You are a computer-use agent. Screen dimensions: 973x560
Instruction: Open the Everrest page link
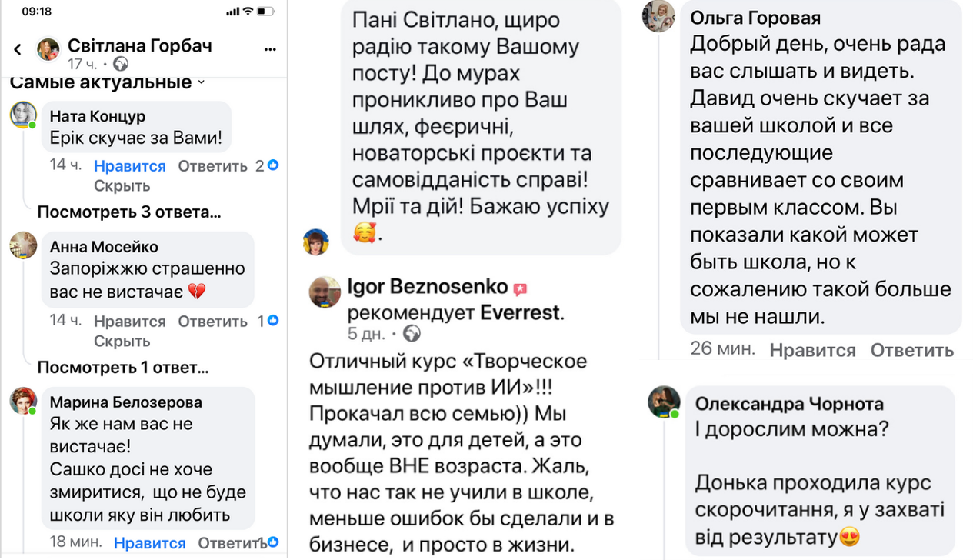coord(521,313)
